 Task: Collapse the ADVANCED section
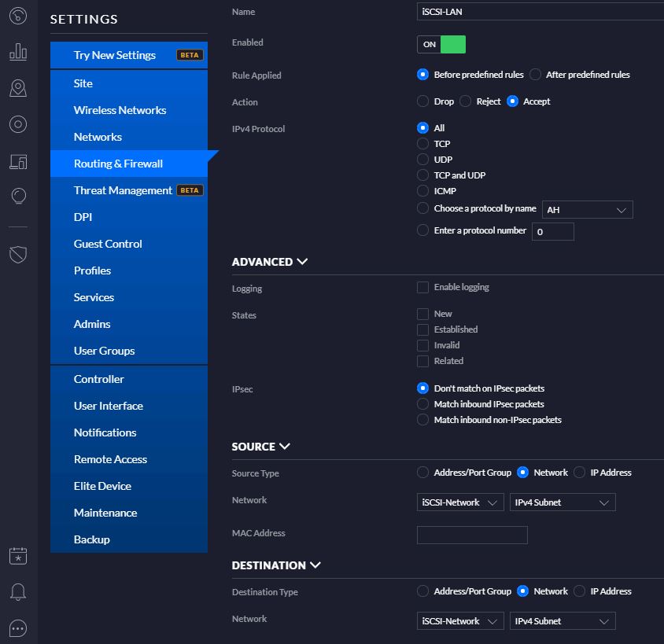coord(270,262)
